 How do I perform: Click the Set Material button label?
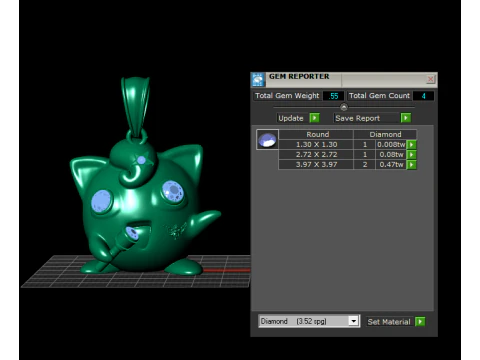click(389, 322)
